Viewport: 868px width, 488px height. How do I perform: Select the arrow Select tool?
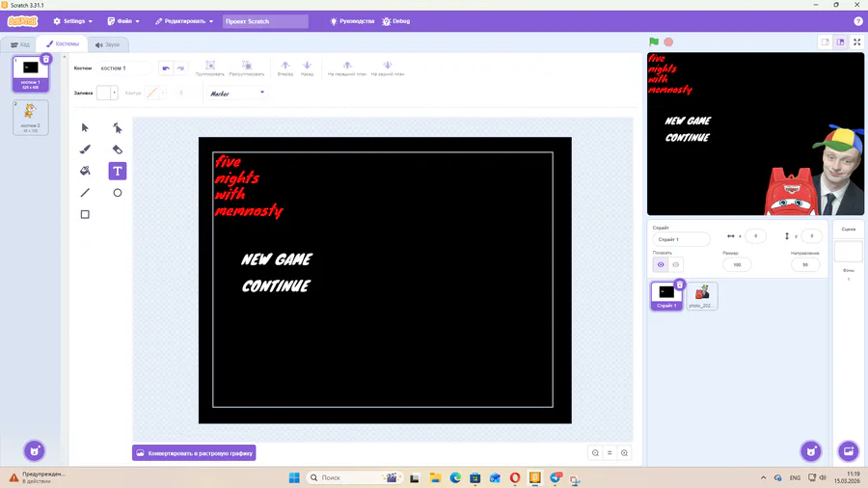(85, 128)
